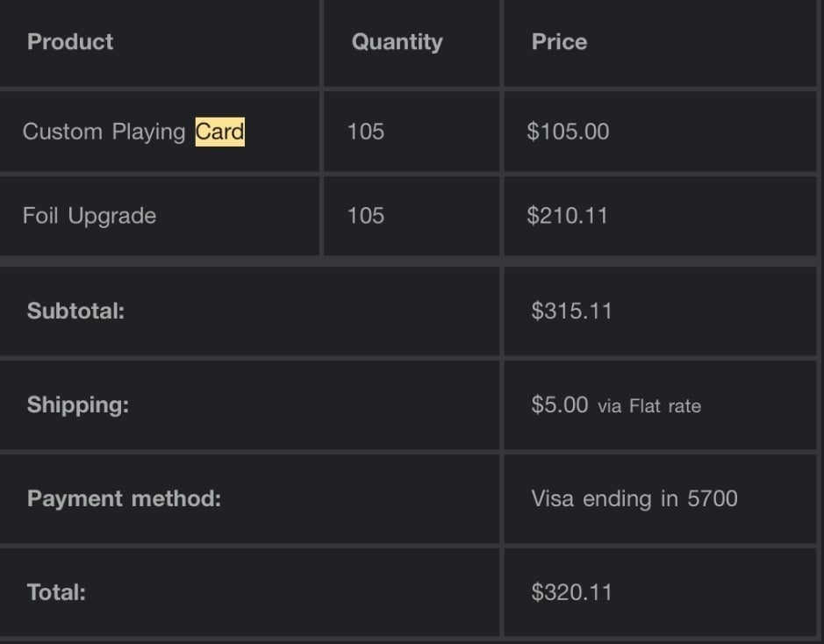824x644 pixels.
Task: Click Custom Playing Card quantity 105
Action: (366, 132)
